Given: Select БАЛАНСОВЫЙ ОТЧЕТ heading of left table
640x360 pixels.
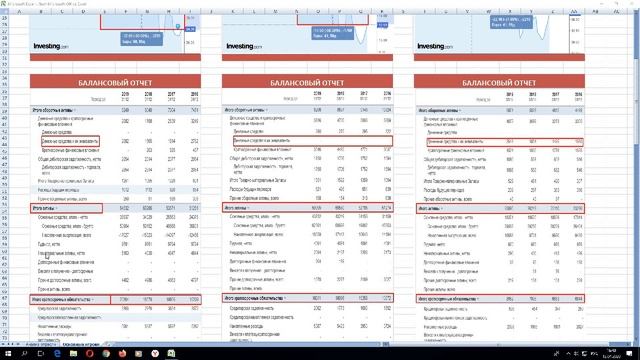Looking at the screenshot, I should pos(115,83).
